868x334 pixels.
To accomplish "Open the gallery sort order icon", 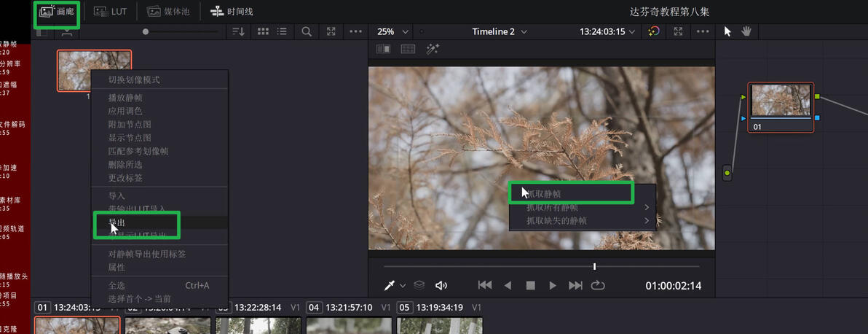I will tap(238, 31).
